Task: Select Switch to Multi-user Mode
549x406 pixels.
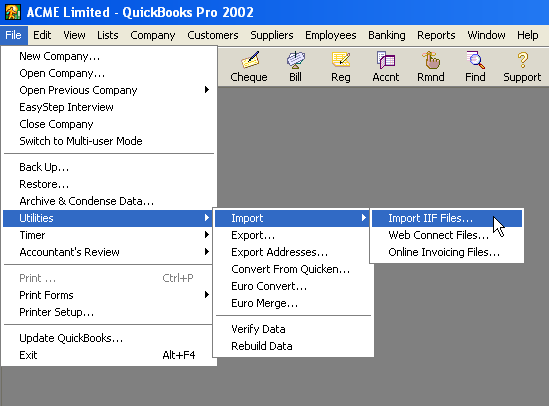Action: tap(109, 141)
